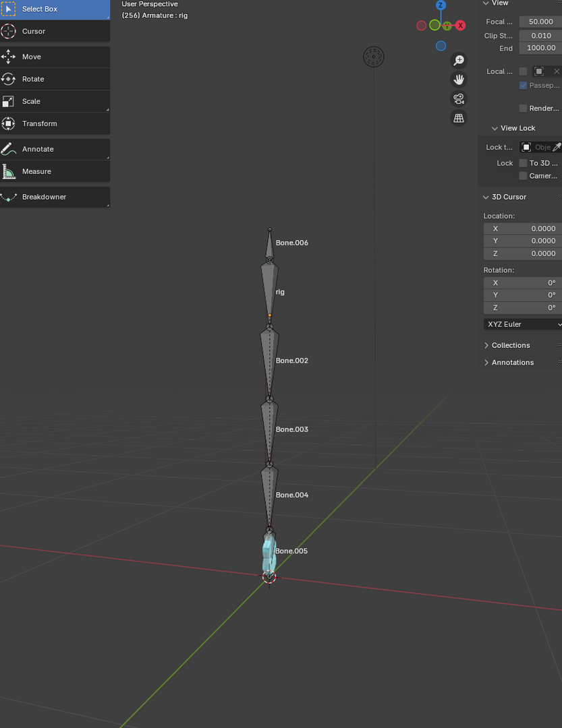Click the Lock to Object field
This screenshot has width=562, height=728.
536,147
